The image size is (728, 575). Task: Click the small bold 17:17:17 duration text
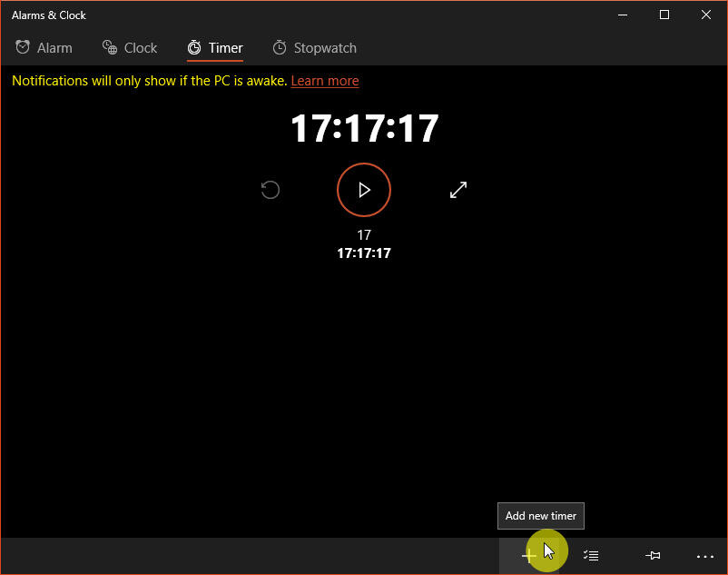[364, 253]
